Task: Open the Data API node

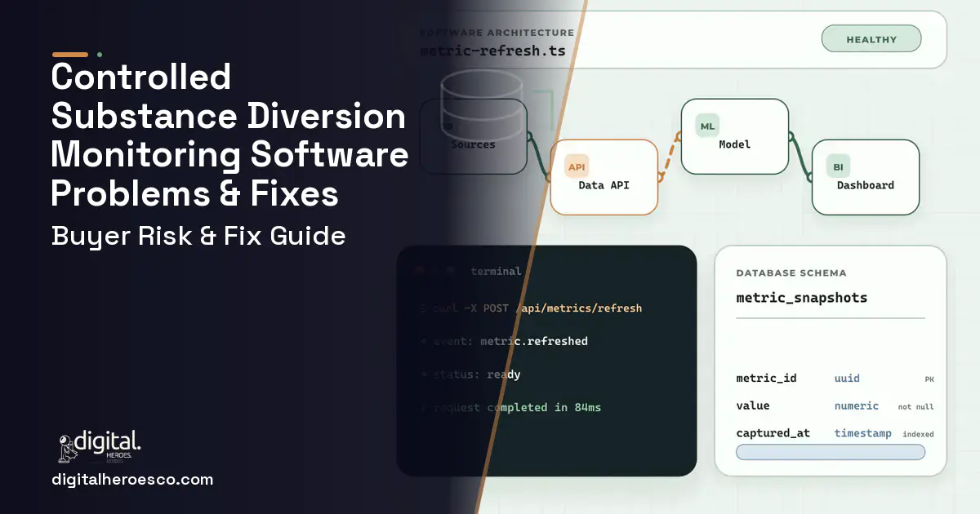Action: pyautogui.click(x=604, y=177)
